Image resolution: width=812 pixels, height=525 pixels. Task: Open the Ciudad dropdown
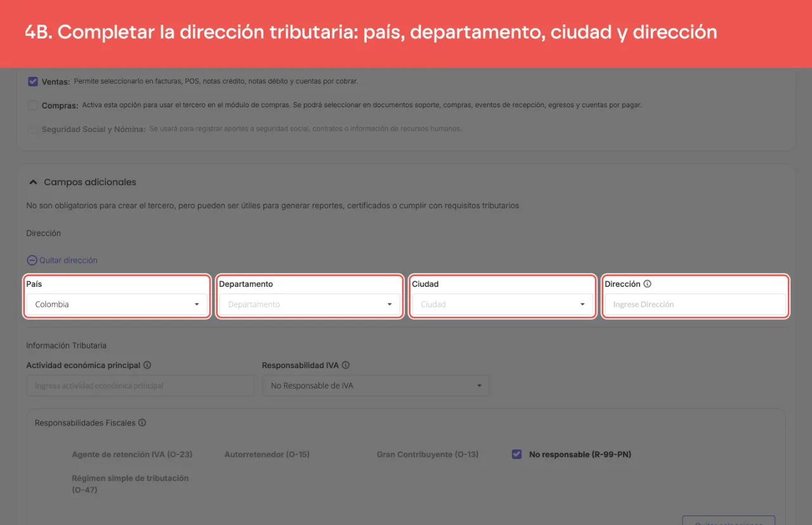502,304
